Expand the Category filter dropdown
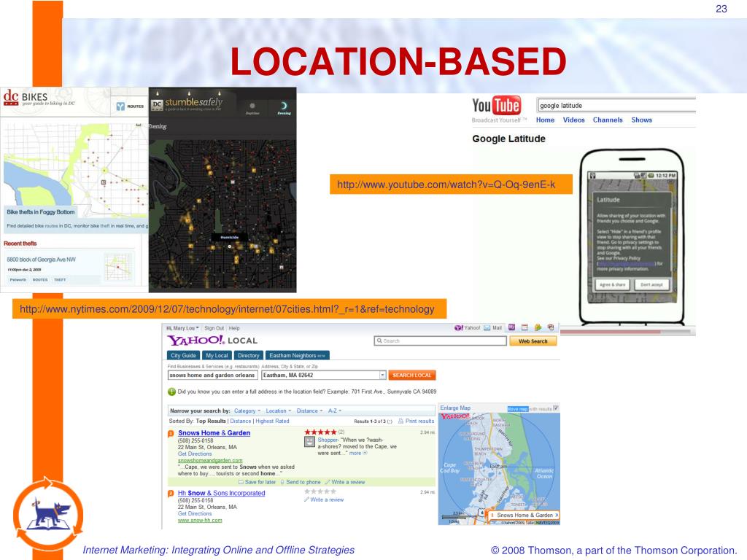Screen dimensions: 747x560 pos(247,411)
